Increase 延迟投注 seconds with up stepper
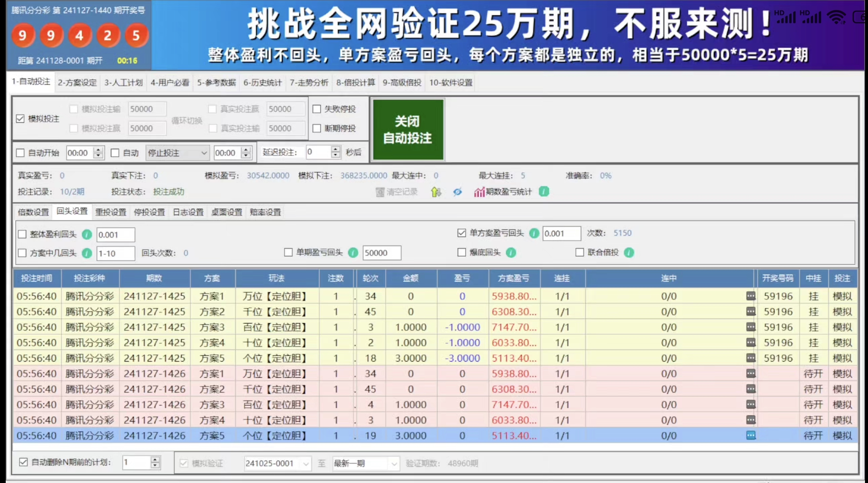The image size is (868, 483). point(335,149)
